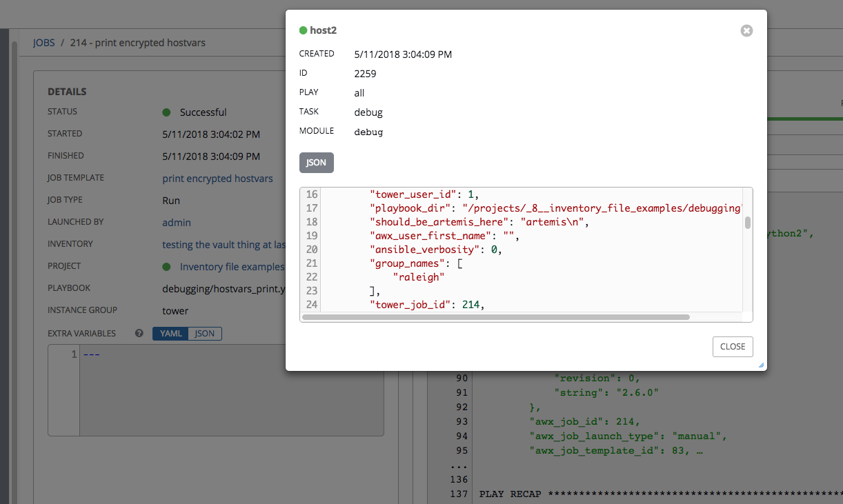This screenshot has width=843, height=504.
Task: Click the "revision": 0 output line
Action: tap(597, 378)
